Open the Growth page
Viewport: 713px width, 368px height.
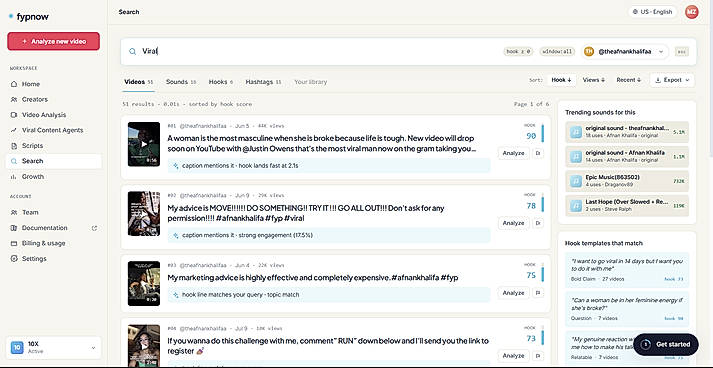[33, 176]
